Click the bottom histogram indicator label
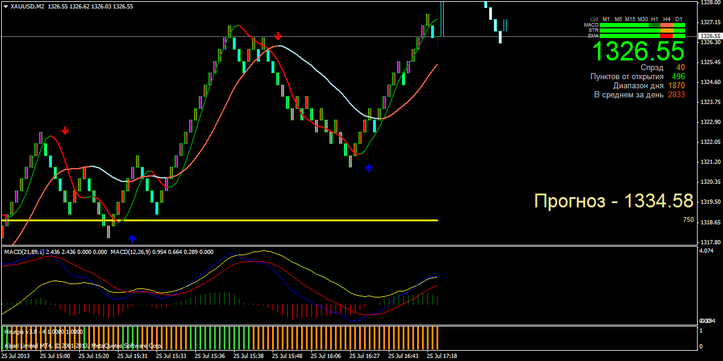723x361 pixels. point(44,331)
